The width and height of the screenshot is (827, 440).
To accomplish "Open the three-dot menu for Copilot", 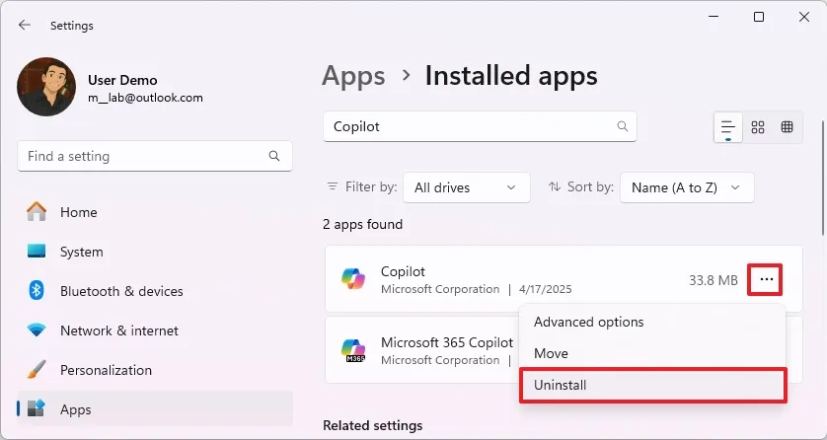I will 767,280.
